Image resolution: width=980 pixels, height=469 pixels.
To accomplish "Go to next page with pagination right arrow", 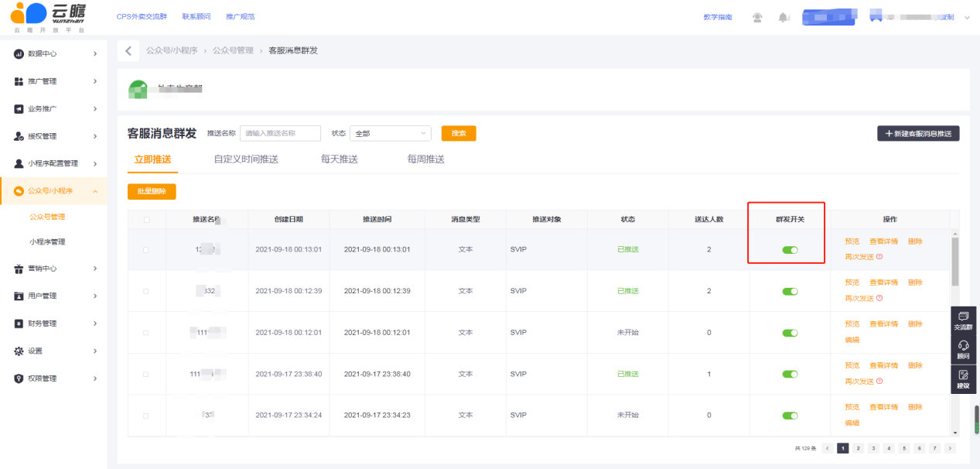I will click(950, 448).
